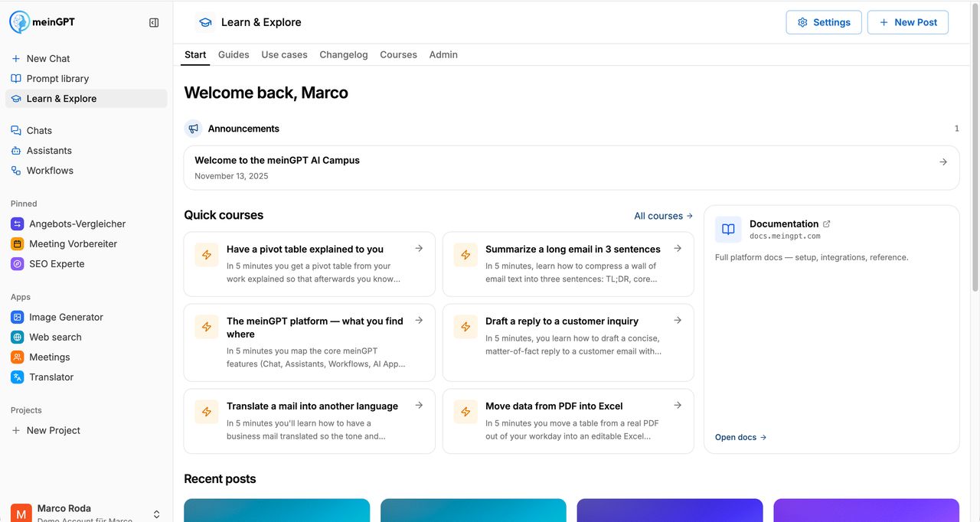The image size is (980, 522).
Task: Click Welcome back, Marco heading
Action: click(266, 93)
